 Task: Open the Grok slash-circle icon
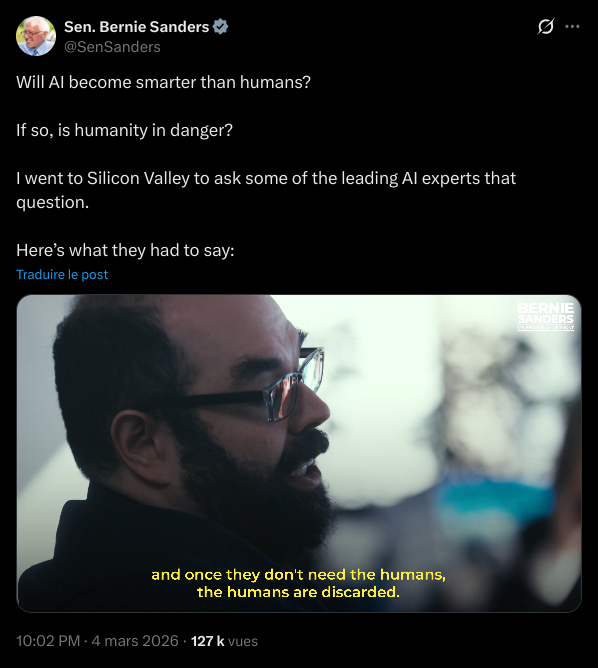[x=546, y=26]
